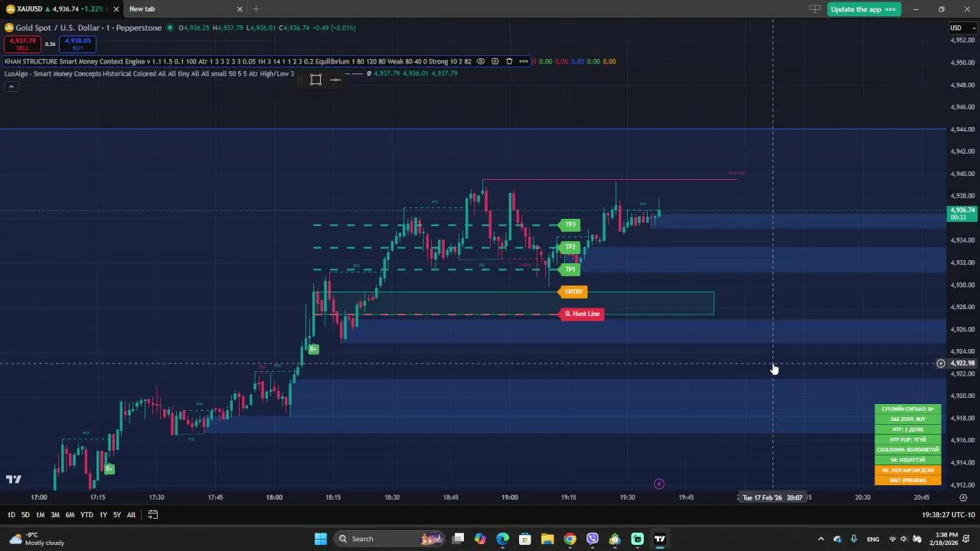
Task: Open Task View in taskbar
Action: (458, 539)
